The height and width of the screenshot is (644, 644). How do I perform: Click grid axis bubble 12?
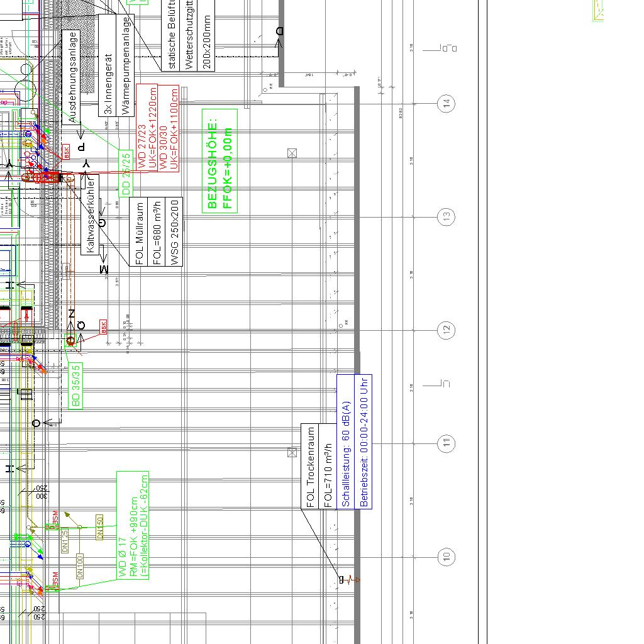click(x=447, y=330)
